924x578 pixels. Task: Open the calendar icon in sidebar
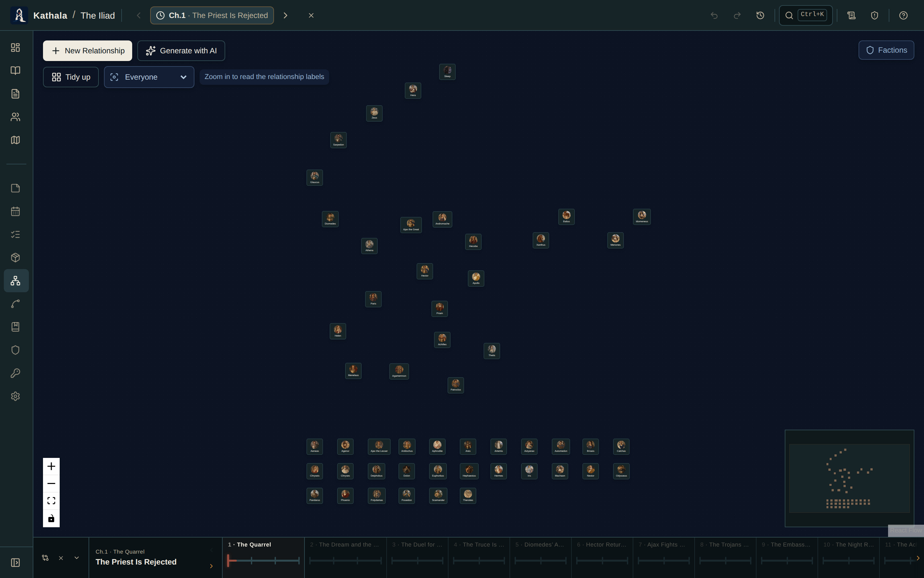(x=15, y=211)
